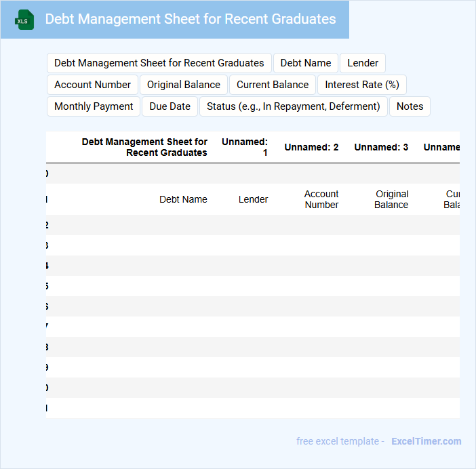Select the 'Lender' tag

(x=363, y=63)
